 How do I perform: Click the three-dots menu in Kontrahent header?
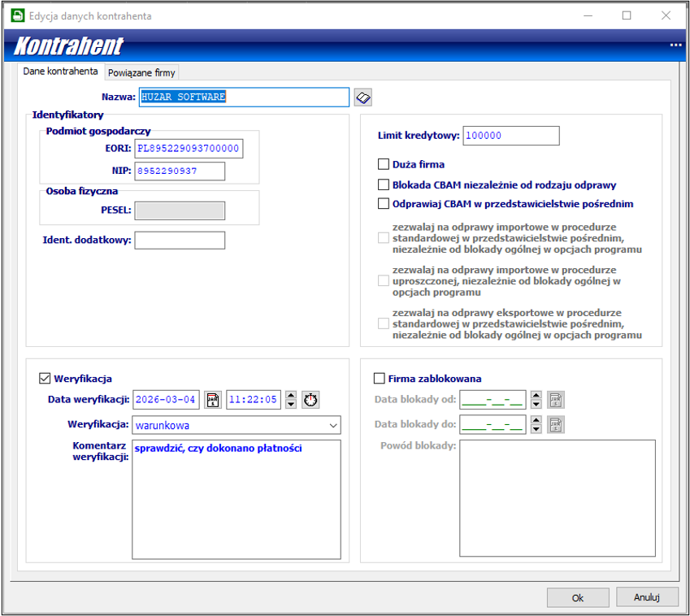click(675, 46)
